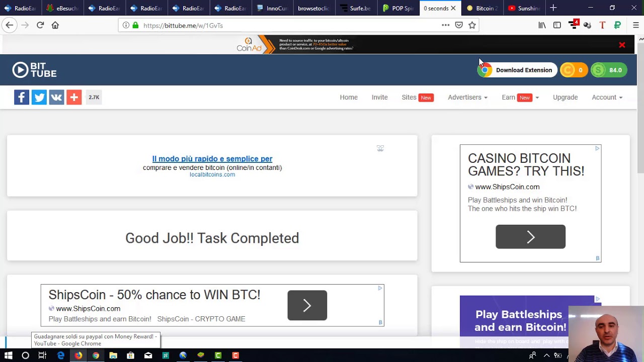Image resolution: width=644 pixels, height=362 pixels.
Task: Open the Firefox Library icon
Action: click(x=542, y=25)
